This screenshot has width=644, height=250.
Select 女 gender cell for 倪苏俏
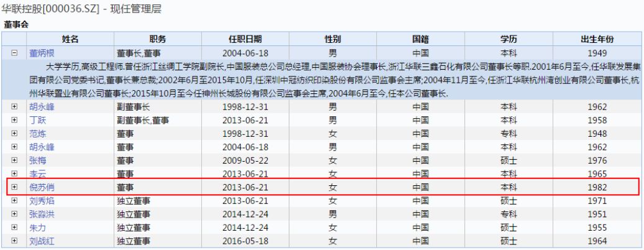coord(333,187)
